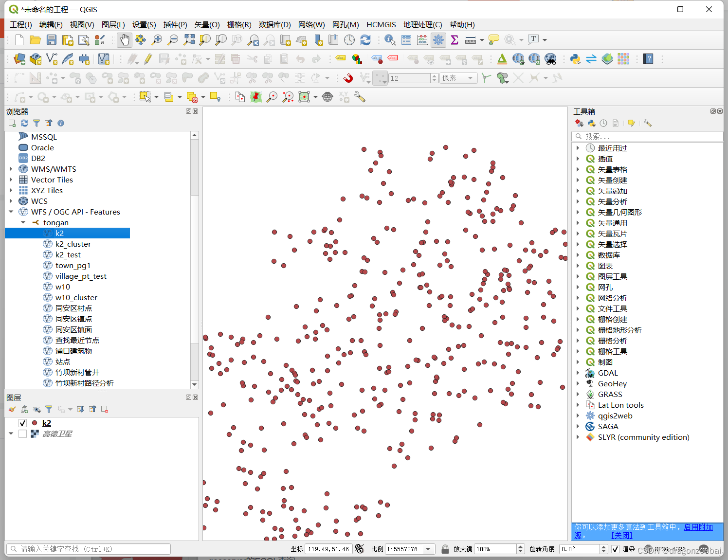Click the Open Layer Styling brush icon

tap(12, 409)
